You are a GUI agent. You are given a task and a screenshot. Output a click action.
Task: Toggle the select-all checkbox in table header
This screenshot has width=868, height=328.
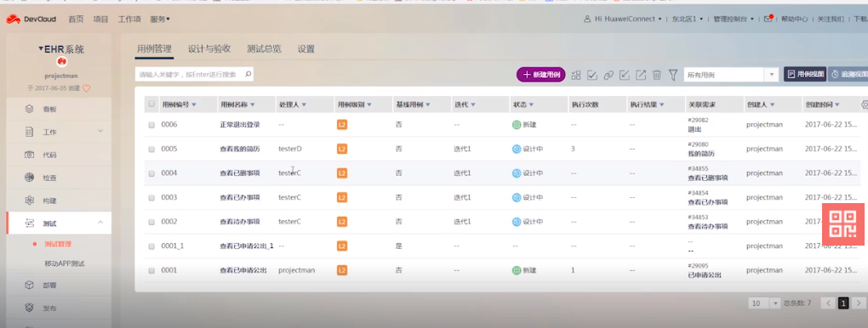coord(151,104)
